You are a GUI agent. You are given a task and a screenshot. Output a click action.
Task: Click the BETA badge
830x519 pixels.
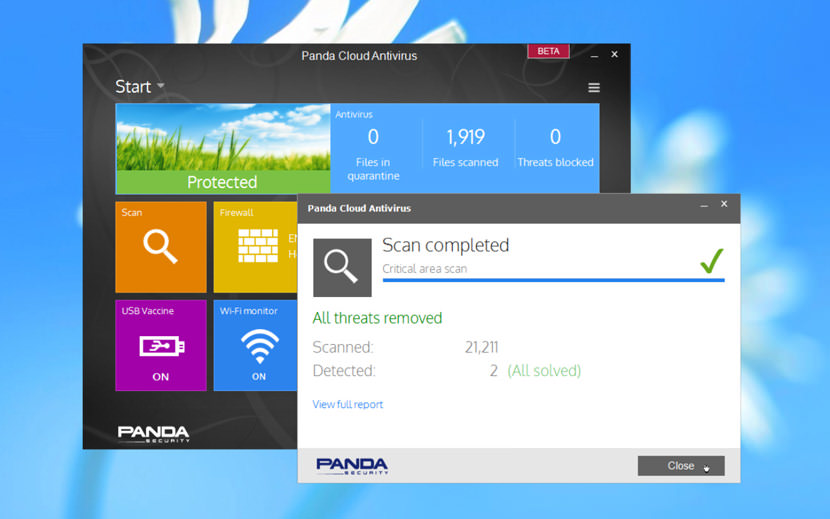pyautogui.click(x=548, y=51)
